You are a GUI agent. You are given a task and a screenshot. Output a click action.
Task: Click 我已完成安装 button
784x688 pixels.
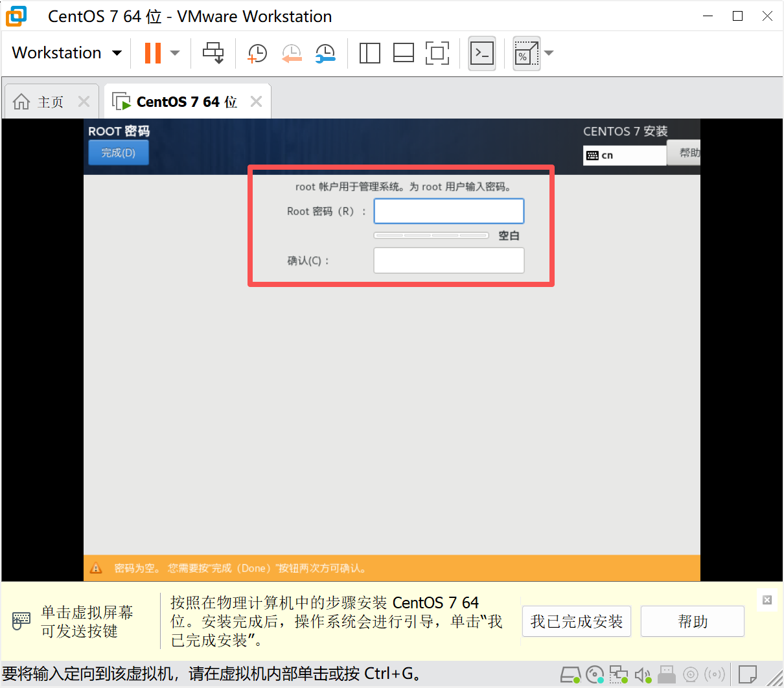click(x=577, y=621)
